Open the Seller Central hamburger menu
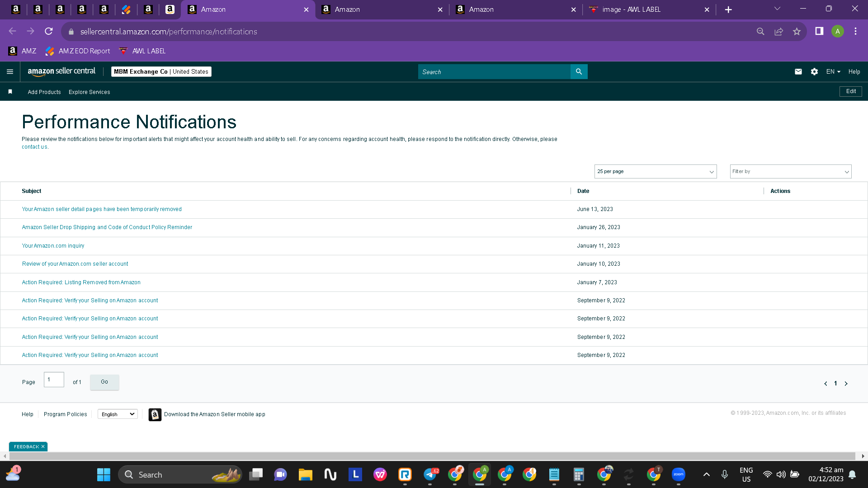 point(10,72)
